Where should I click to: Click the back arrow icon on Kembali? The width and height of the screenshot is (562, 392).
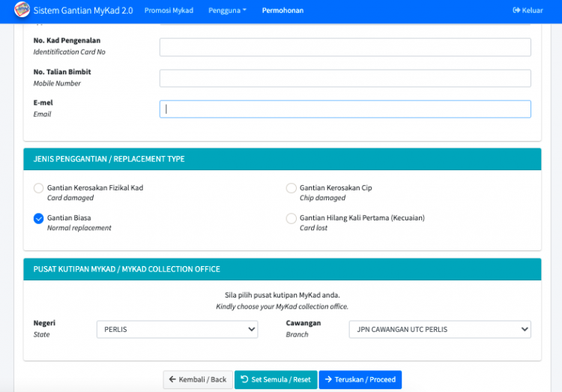point(172,379)
